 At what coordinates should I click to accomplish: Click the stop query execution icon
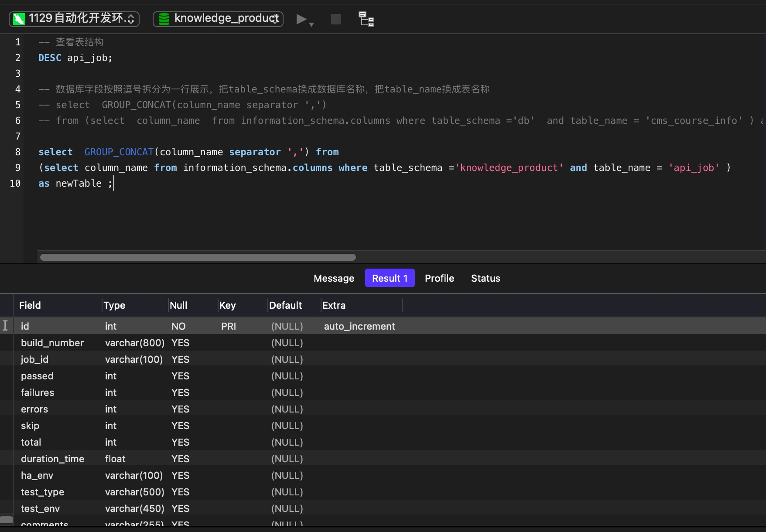tap(335, 19)
